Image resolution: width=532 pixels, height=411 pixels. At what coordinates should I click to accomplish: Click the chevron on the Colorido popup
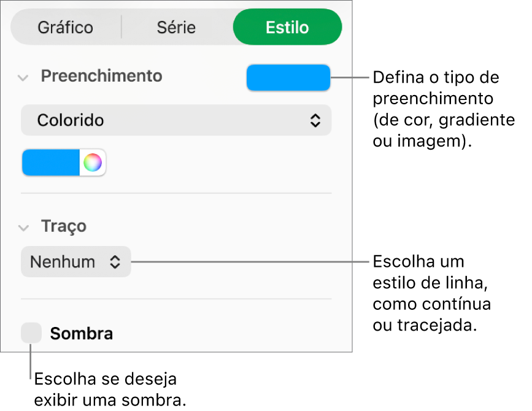click(315, 120)
